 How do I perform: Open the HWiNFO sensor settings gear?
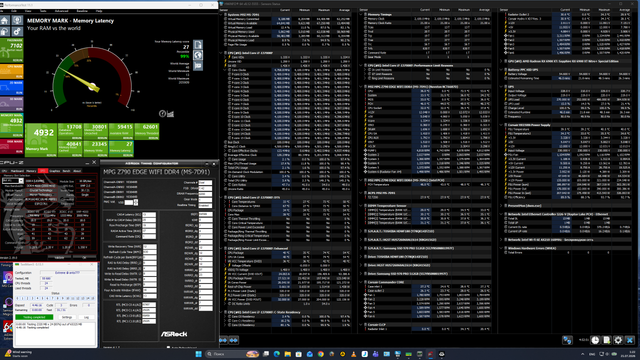pyautogui.click(x=618, y=340)
